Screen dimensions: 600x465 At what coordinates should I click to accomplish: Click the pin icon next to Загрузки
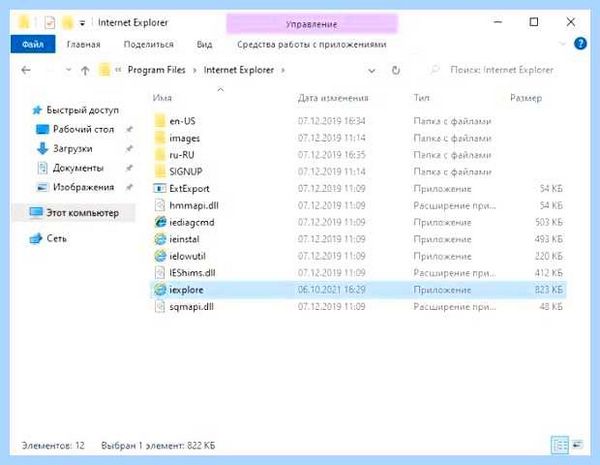(129, 148)
